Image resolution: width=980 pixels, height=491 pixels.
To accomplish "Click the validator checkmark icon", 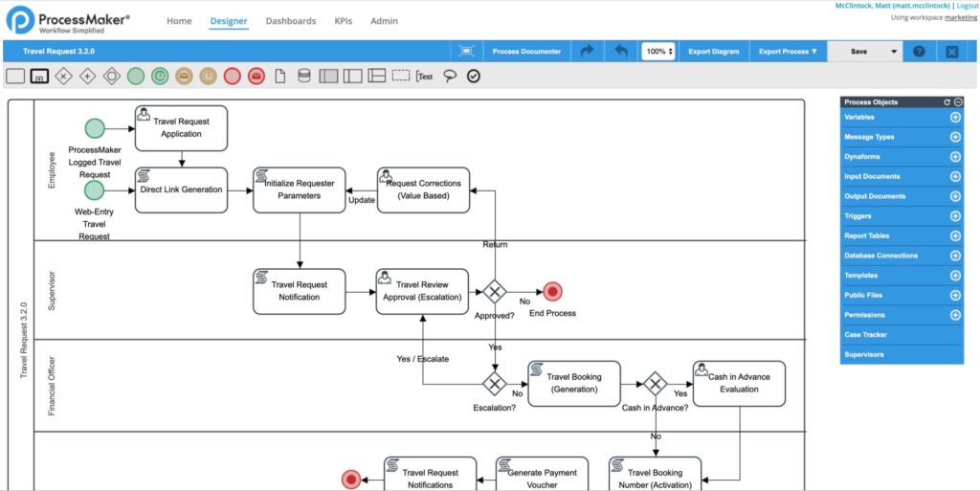I will (473, 77).
